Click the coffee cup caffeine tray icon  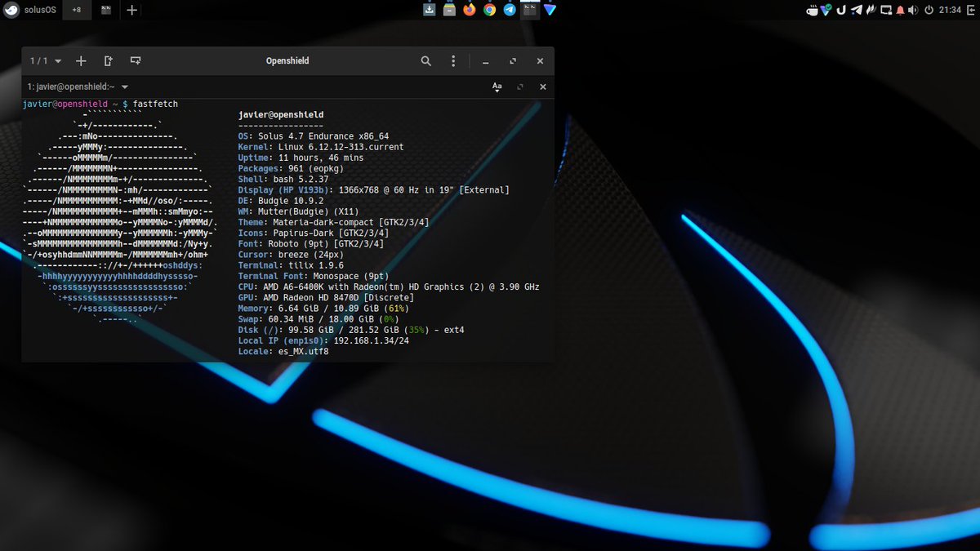(812, 11)
